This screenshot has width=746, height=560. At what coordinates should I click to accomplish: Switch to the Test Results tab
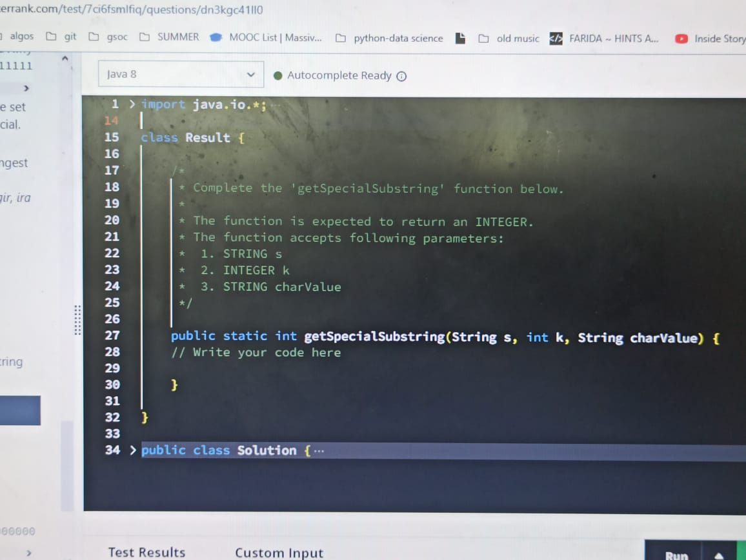[147, 552]
